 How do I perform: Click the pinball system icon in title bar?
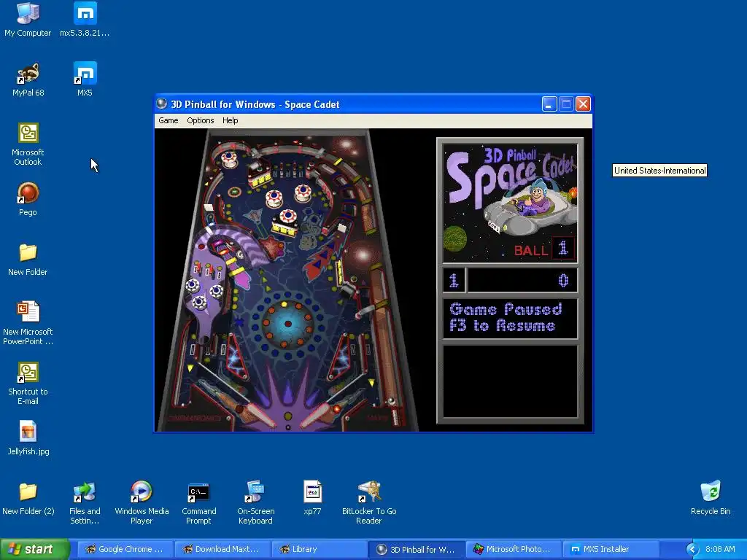(x=162, y=104)
